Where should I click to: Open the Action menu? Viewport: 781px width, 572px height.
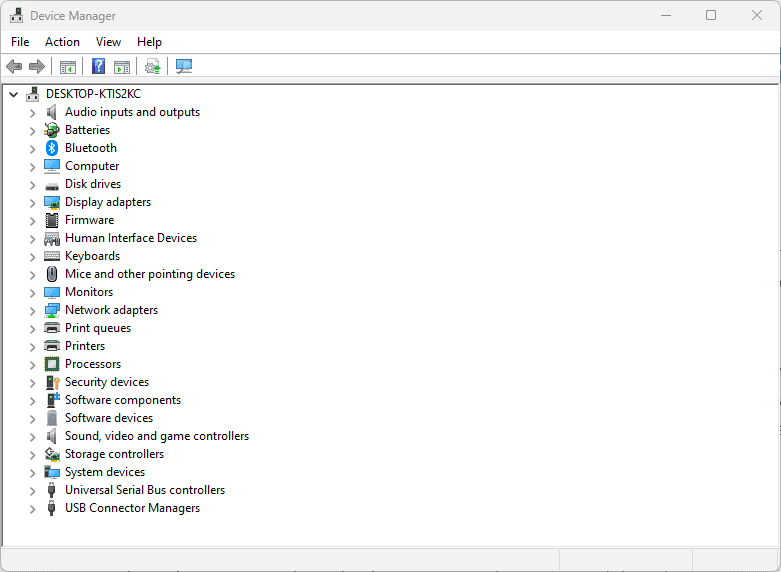(62, 42)
